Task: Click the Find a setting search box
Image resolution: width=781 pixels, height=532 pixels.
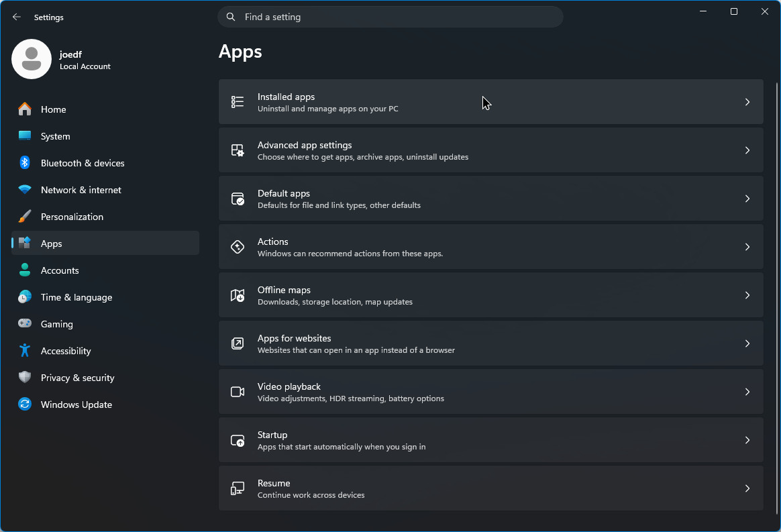Action: pyautogui.click(x=390, y=17)
